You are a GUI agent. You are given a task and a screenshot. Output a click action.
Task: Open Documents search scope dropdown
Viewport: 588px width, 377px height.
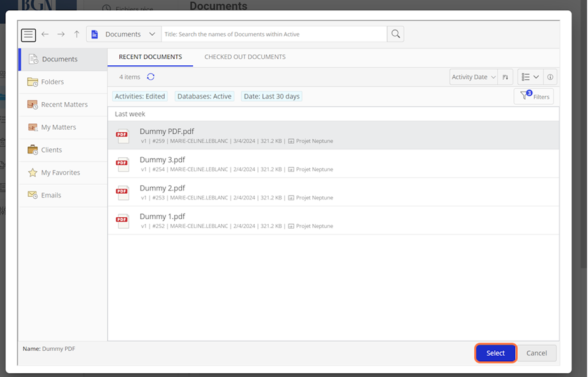(x=123, y=35)
